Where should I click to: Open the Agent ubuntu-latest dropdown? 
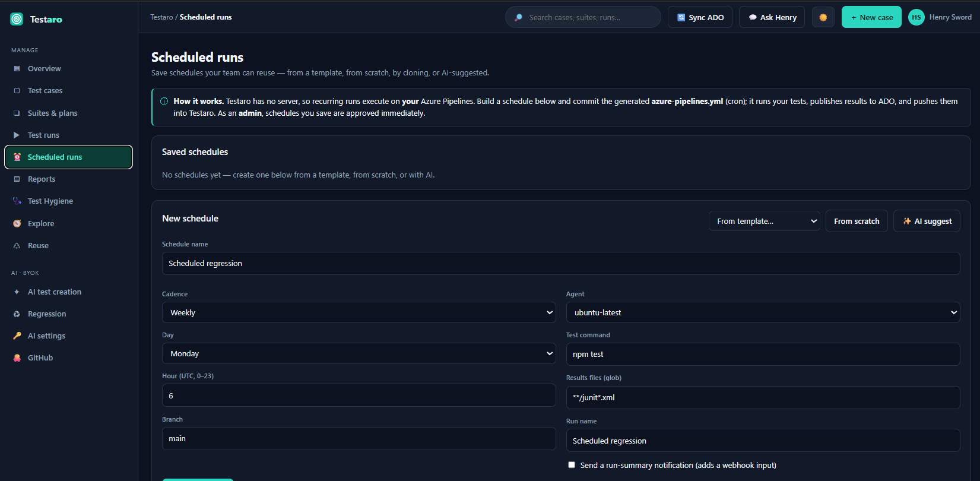(x=763, y=312)
